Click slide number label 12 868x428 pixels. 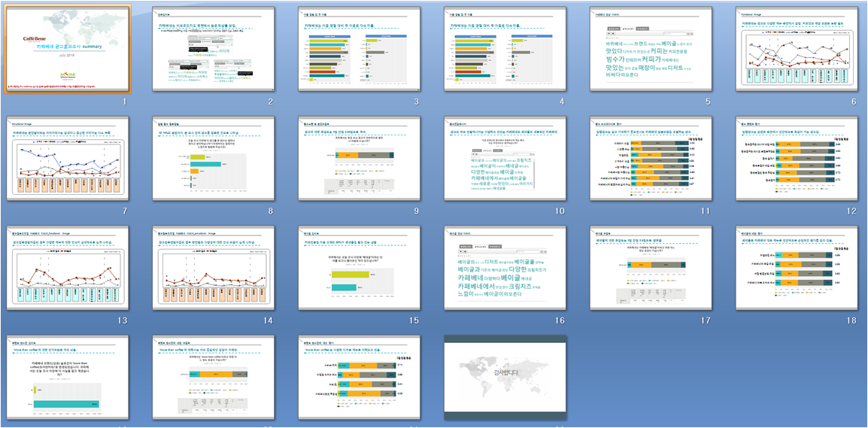point(851,211)
